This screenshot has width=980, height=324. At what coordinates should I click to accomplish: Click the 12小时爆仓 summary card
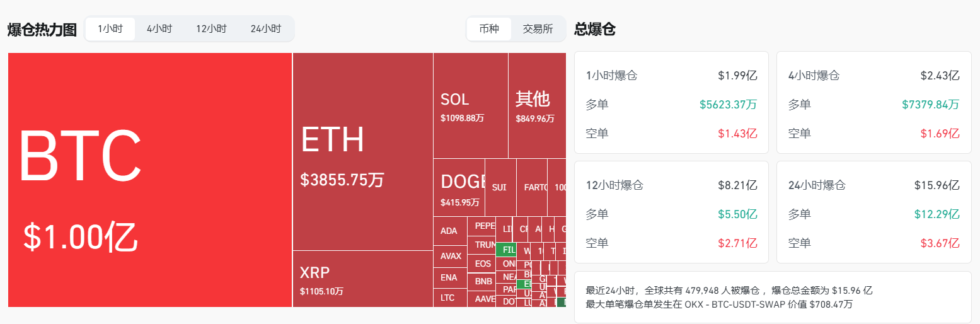click(x=671, y=212)
